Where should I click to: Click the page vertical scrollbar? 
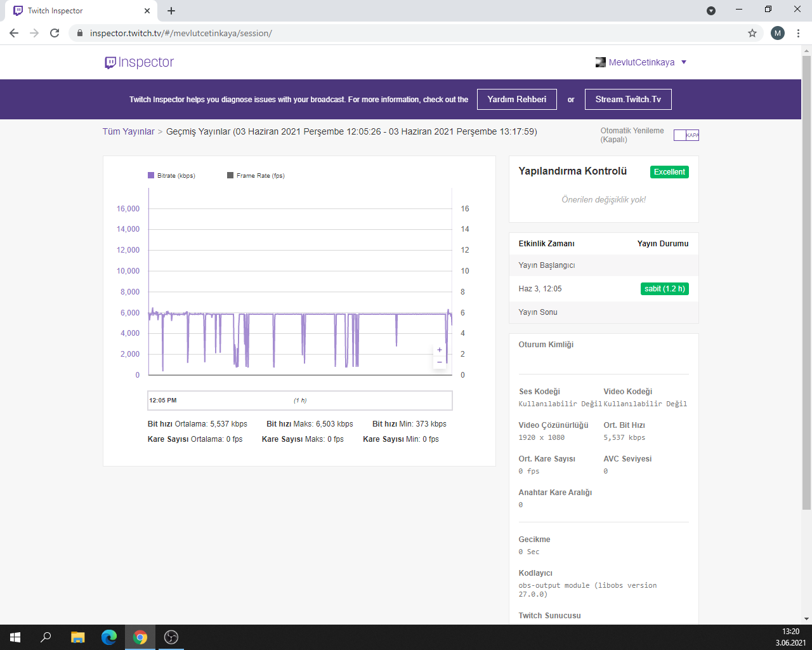tap(806, 282)
